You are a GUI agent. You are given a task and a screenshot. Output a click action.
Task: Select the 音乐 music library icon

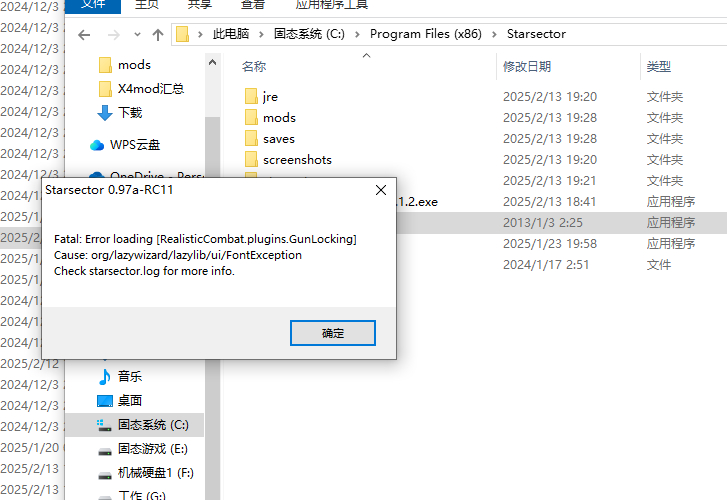coord(105,377)
